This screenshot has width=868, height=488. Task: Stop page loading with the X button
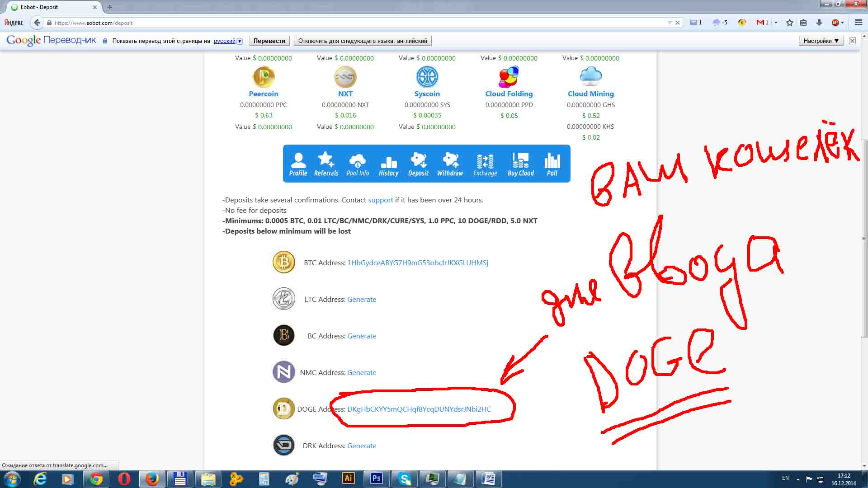pyautogui.click(x=678, y=23)
